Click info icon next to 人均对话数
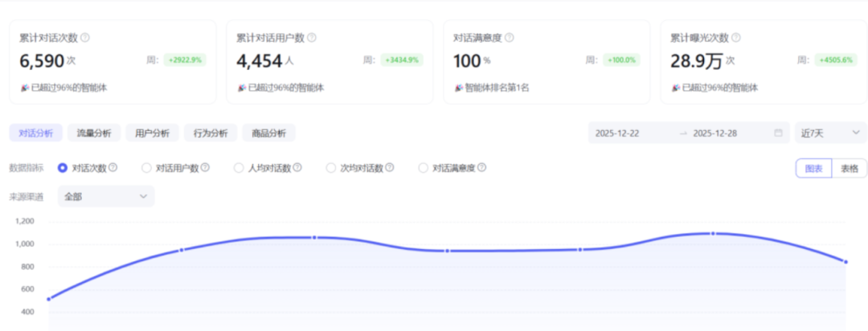This screenshot has width=868, height=331. tap(297, 168)
